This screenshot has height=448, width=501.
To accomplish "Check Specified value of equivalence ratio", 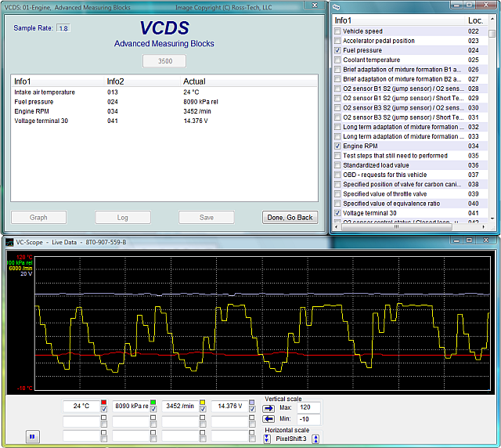I will pyautogui.click(x=337, y=204).
